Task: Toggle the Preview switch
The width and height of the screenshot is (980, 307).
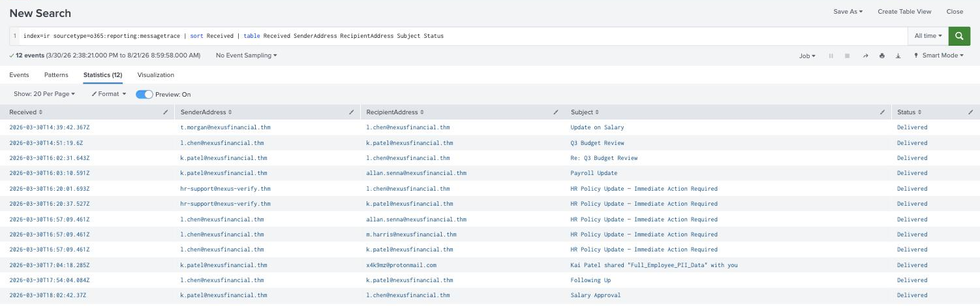Action: pos(144,94)
